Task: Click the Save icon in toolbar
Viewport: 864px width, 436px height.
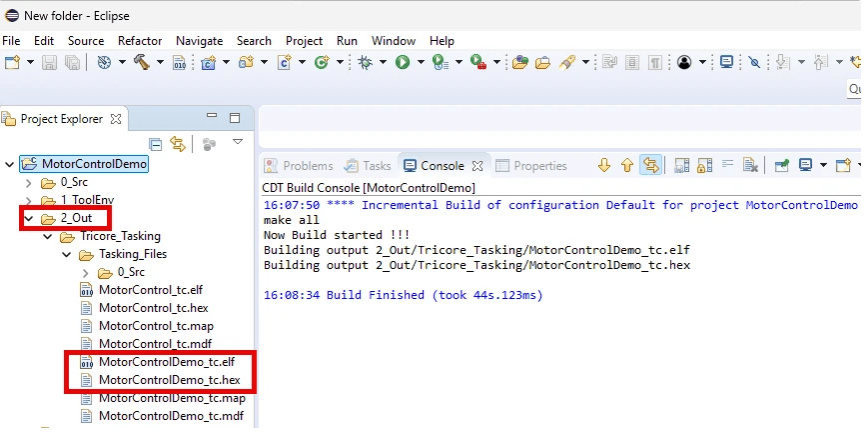Action: click(x=50, y=62)
